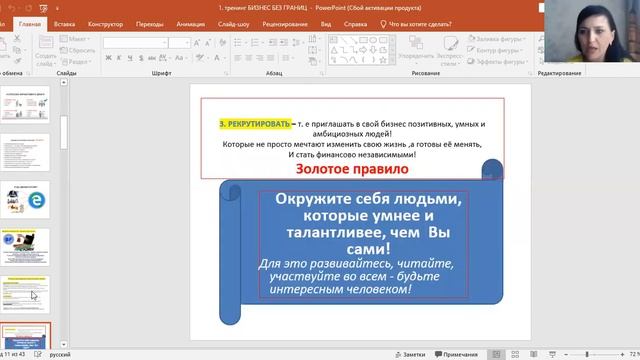Screen dimensions: 640x360
Task: Select the star shape in shapes gallery
Action: pos(383,60)
